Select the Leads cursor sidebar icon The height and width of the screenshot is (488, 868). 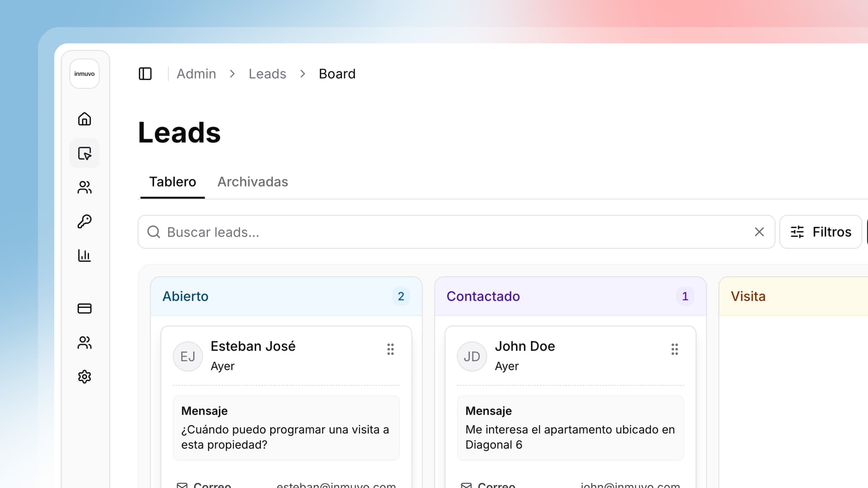coord(85,153)
